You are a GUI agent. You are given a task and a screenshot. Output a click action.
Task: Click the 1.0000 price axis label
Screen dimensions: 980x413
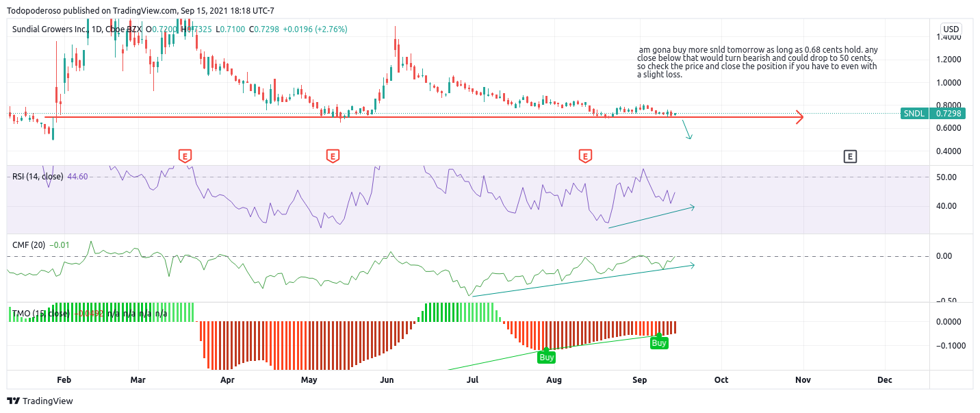click(x=948, y=82)
